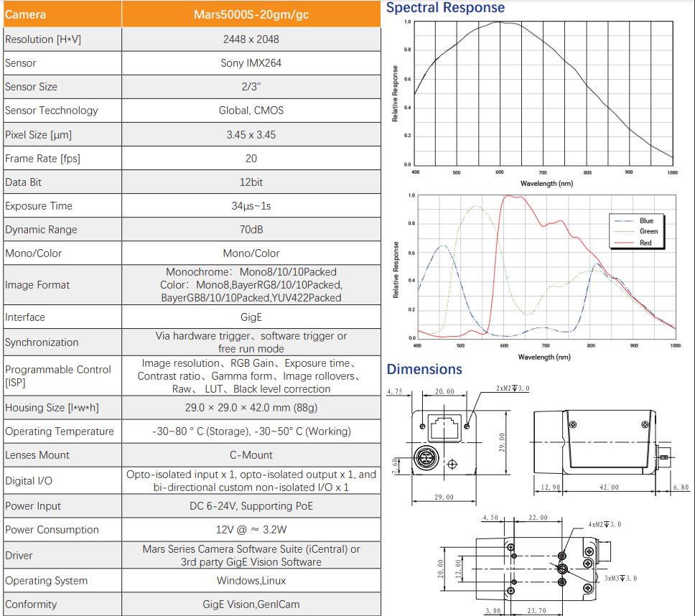
Task: Select the Blue legend entry in the color chart
Action: pyautogui.click(x=645, y=220)
